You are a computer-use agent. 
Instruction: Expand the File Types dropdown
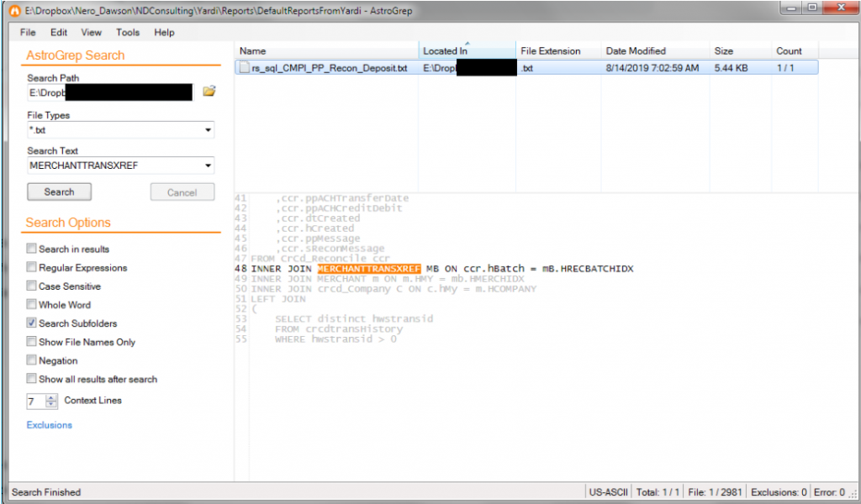coord(209,130)
